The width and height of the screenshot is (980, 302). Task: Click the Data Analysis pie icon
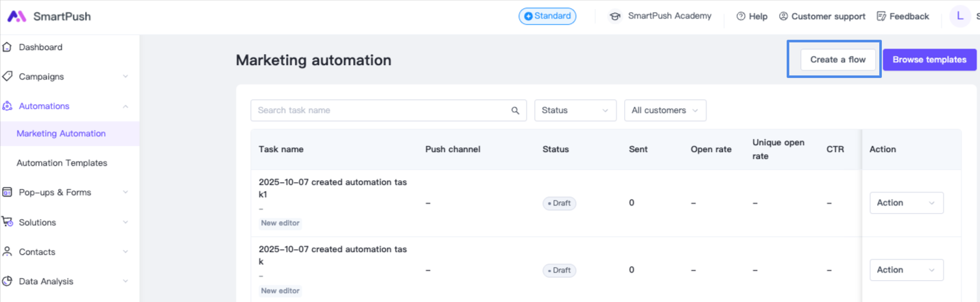click(8, 281)
